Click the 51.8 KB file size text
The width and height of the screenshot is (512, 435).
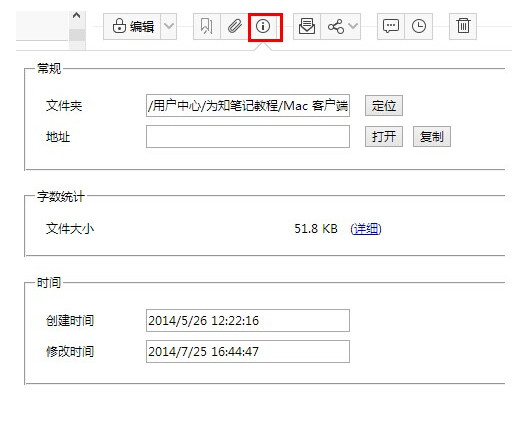[316, 229]
